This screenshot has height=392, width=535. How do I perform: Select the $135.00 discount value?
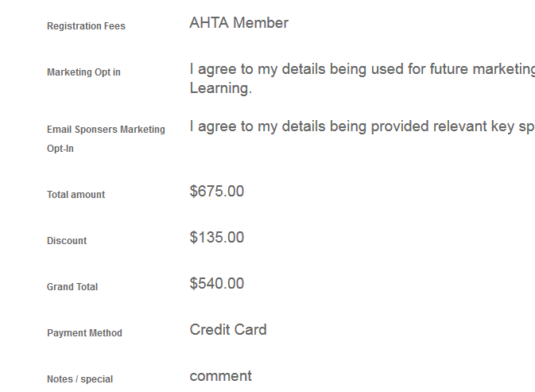pyautogui.click(x=217, y=238)
